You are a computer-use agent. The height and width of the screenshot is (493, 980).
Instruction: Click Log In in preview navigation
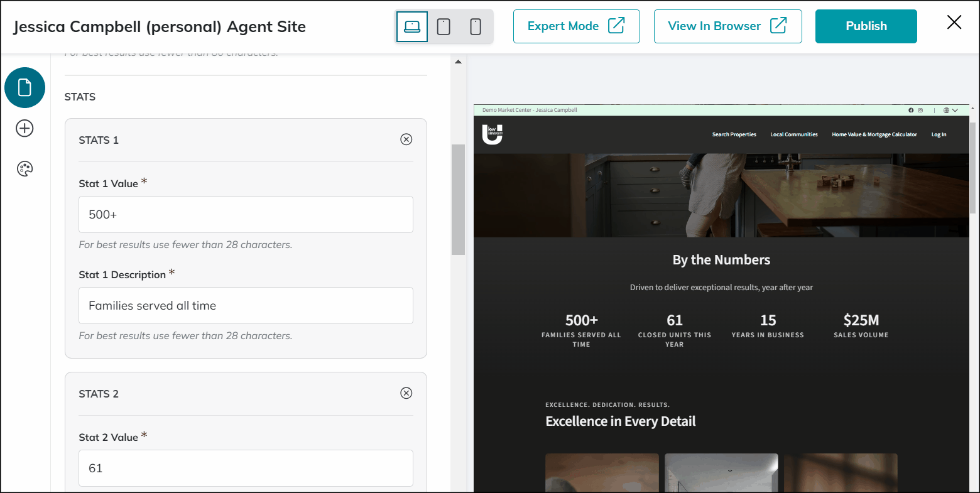click(x=939, y=134)
